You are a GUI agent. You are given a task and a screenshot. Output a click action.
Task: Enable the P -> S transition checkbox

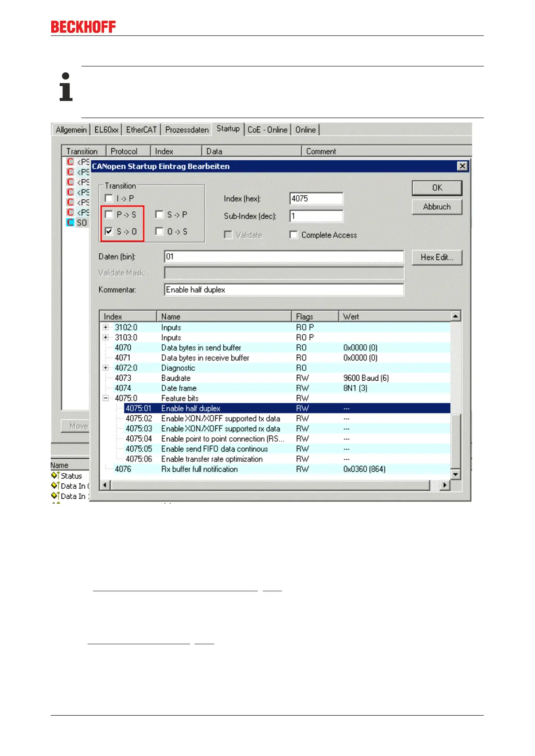coord(109,215)
